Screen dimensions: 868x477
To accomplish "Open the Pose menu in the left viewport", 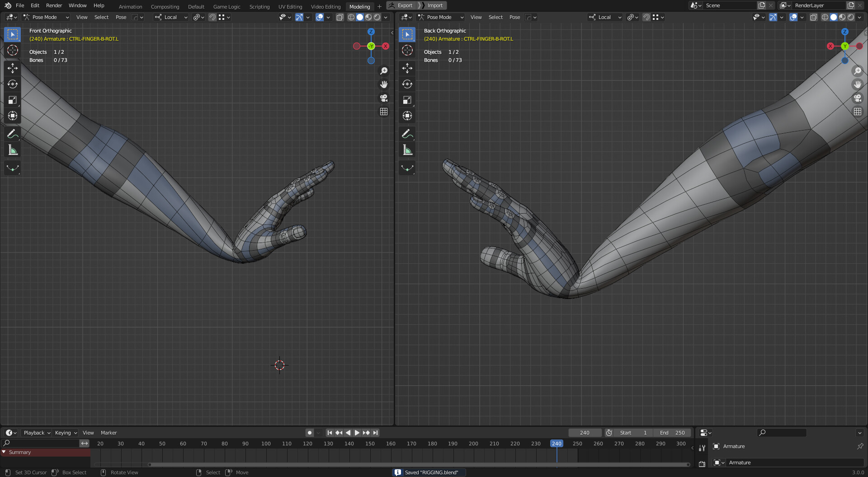I will point(121,17).
